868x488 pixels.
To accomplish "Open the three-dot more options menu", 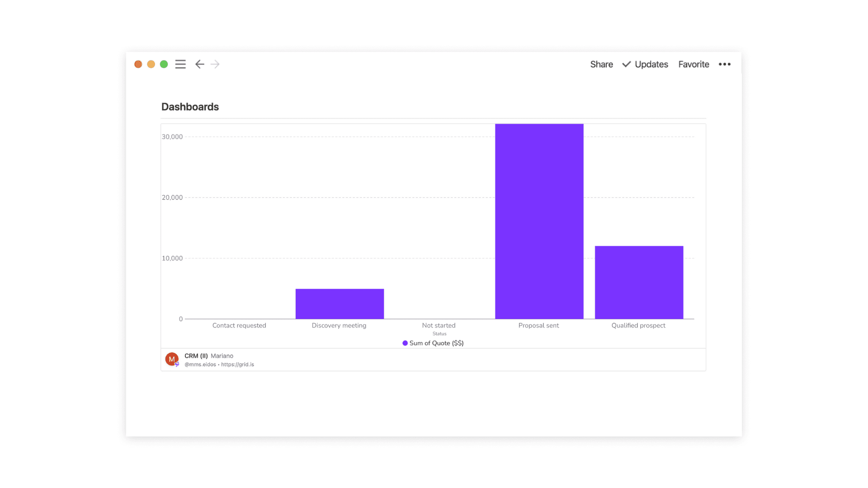I will coord(724,64).
